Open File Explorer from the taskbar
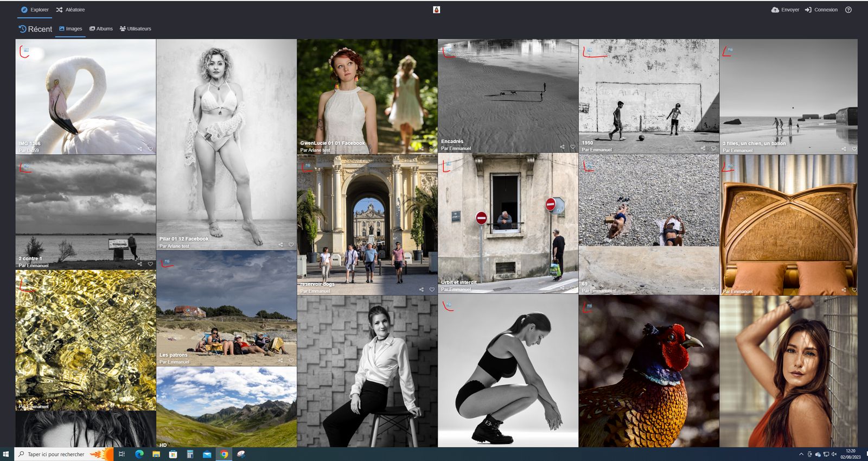Screen dimensions: 868x461 (x=156, y=454)
